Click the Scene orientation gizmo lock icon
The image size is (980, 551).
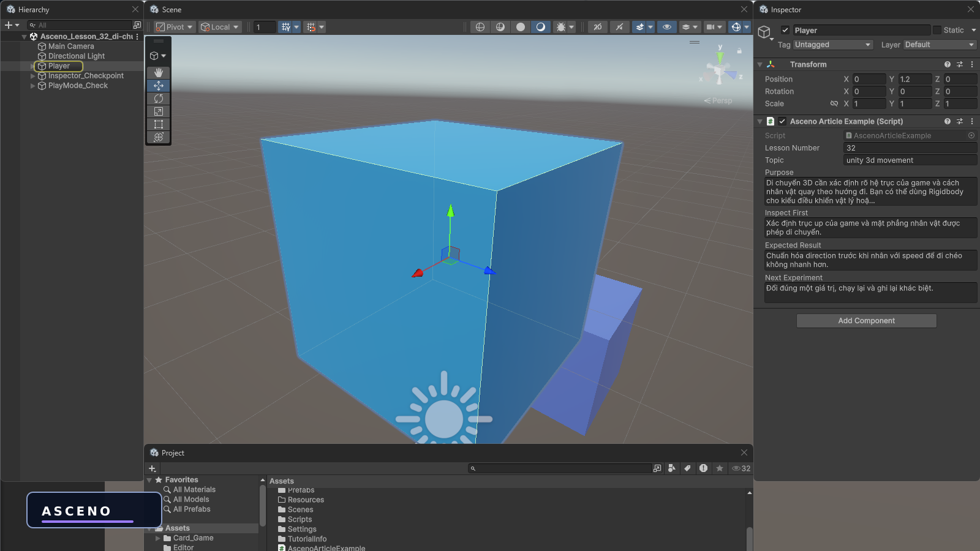pyautogui.click(x=739, y=51)
